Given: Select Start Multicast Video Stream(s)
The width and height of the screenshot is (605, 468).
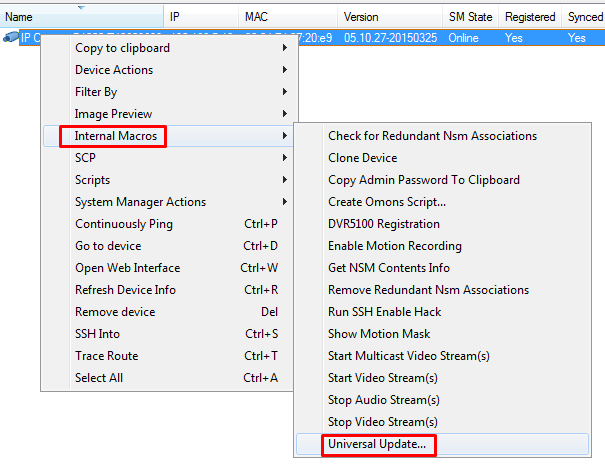Looking at the screenshot, I should 409,356.
